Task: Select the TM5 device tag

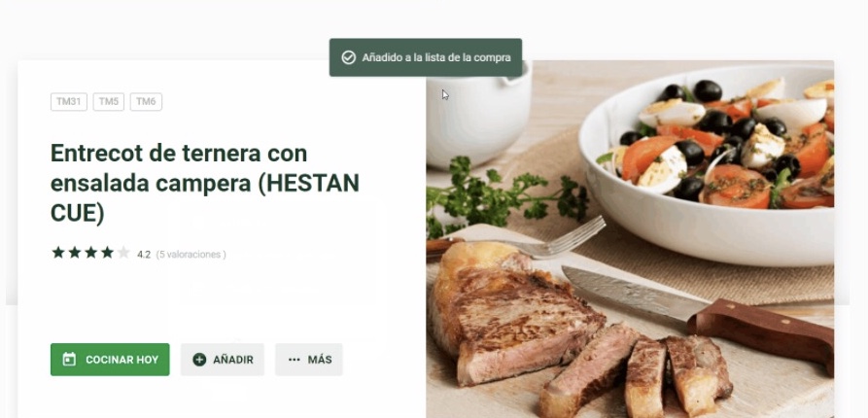Action: (x=109, y=102)
